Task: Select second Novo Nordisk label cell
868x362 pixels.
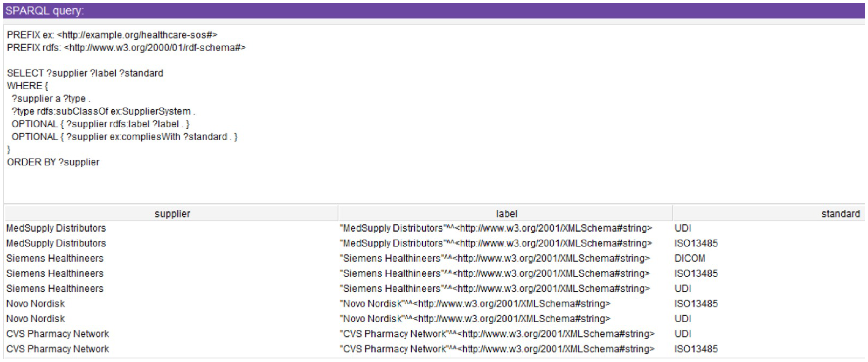Action: [475, 319]
